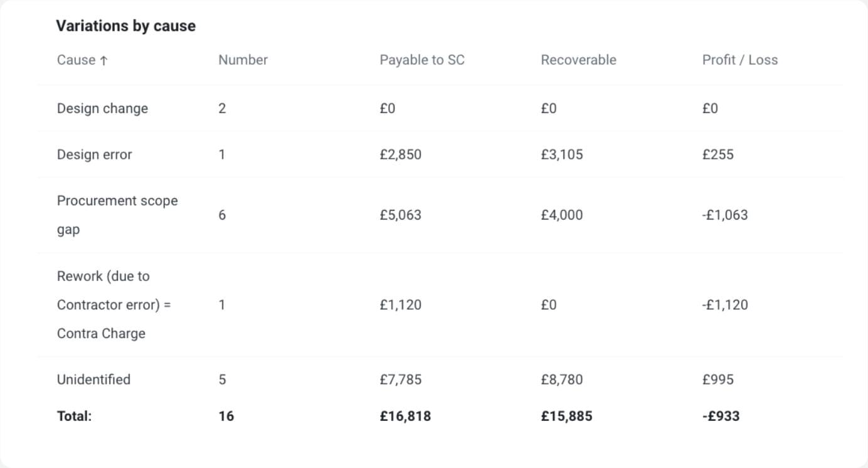Click the £3,105 recoverable amount
The height and width of the screenshot is (468, 868).
(x=561, y=154)
